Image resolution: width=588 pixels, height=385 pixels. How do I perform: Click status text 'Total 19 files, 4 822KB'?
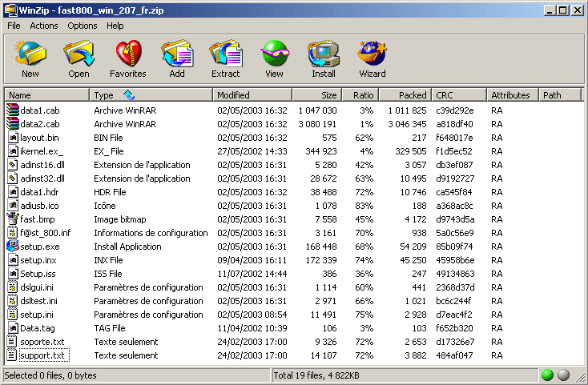click(x=316, y=375)
